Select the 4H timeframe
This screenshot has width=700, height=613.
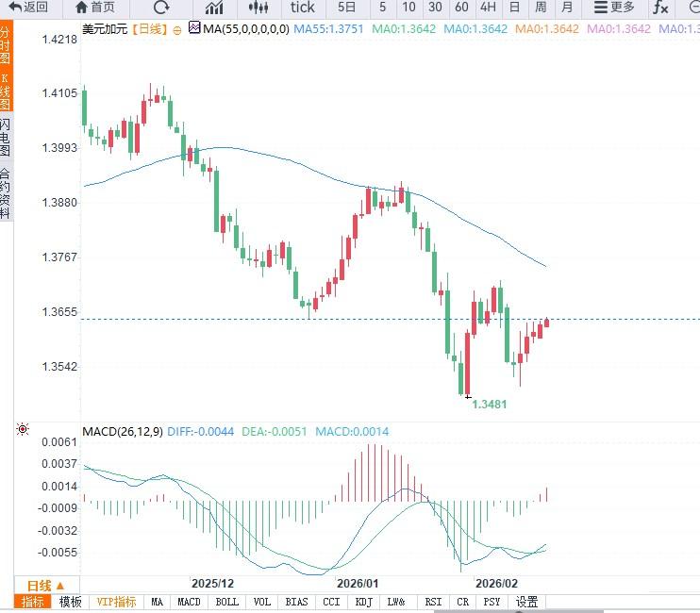click(x=488, y=8)
